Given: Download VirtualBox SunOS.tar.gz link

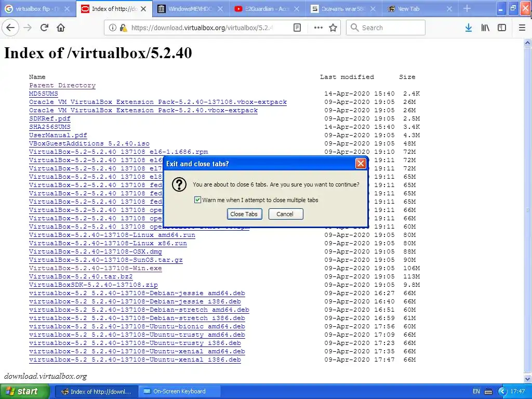Looking at the screenshot, I should pyautogui.click(x=106, y=260).
